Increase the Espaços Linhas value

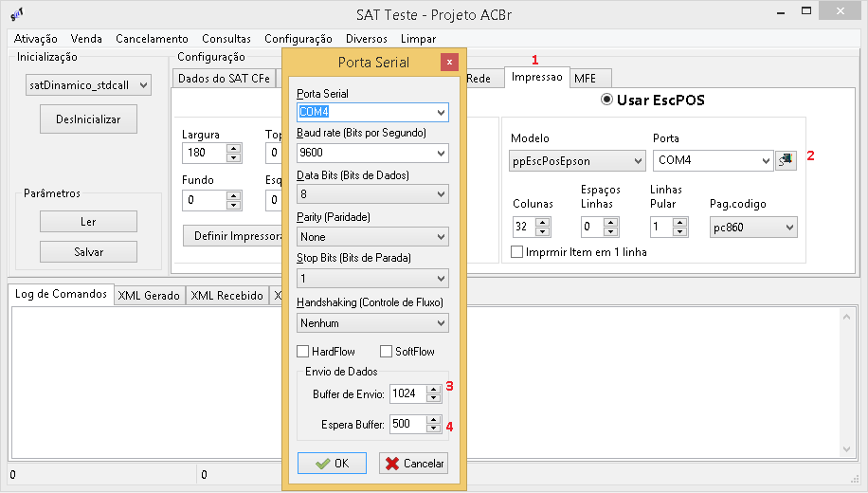pos(610,223)
